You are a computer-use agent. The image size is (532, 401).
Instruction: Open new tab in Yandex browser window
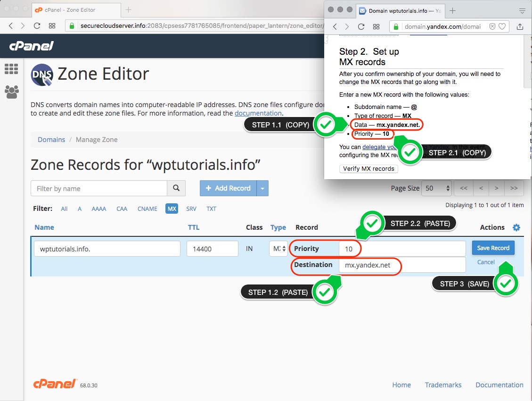(x=453, y=10)
